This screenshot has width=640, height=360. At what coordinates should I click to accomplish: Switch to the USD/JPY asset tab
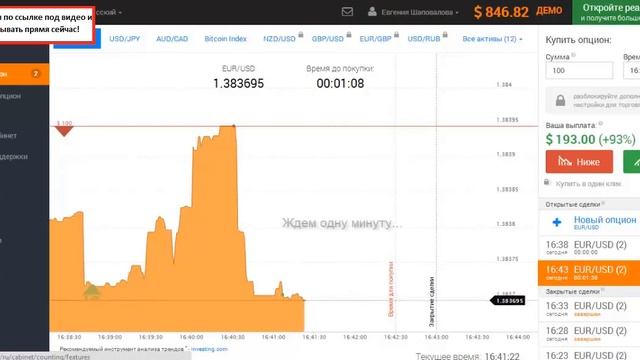pyautogui.click(x=124, y=39)
